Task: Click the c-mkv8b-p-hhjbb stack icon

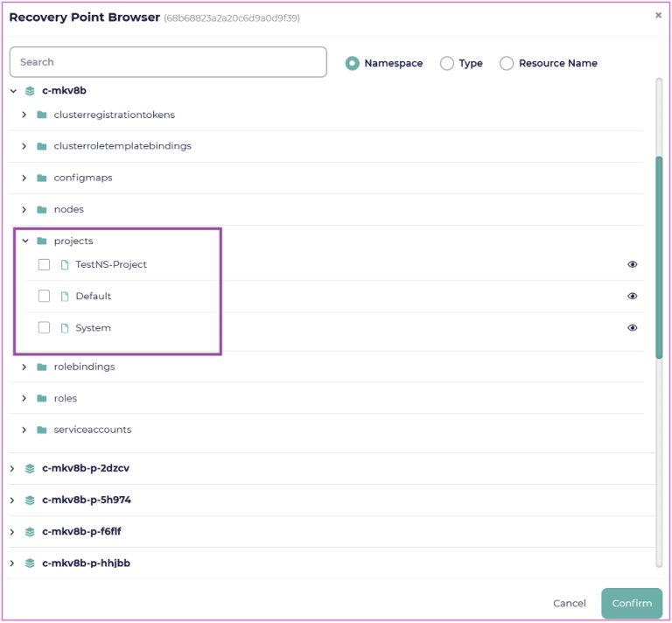Action: (30, 563)
